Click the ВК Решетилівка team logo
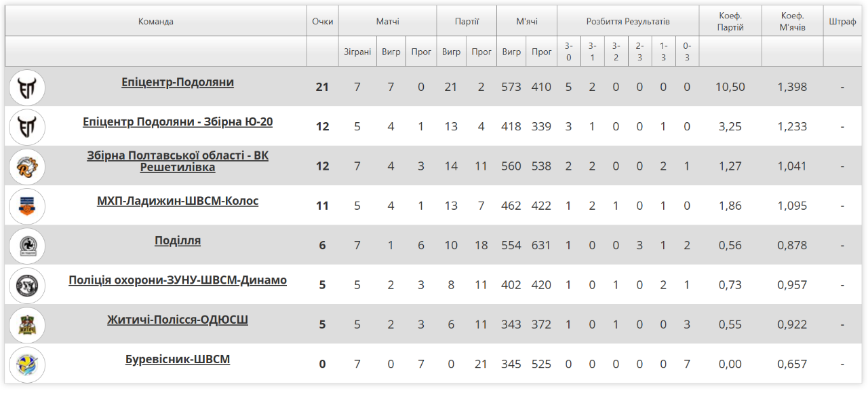This screenshot has height=393, width=868. [x=27, y=166]
